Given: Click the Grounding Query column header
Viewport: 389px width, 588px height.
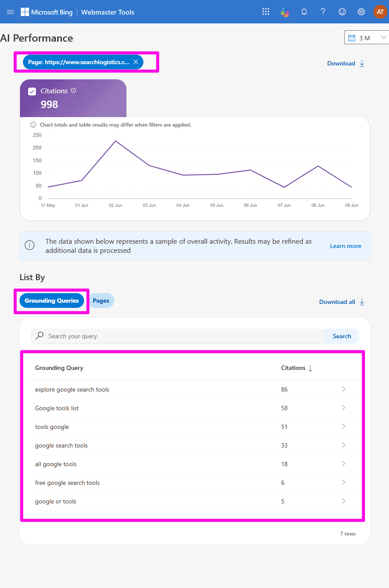Looking at the screenshot, I should (59, 368).
